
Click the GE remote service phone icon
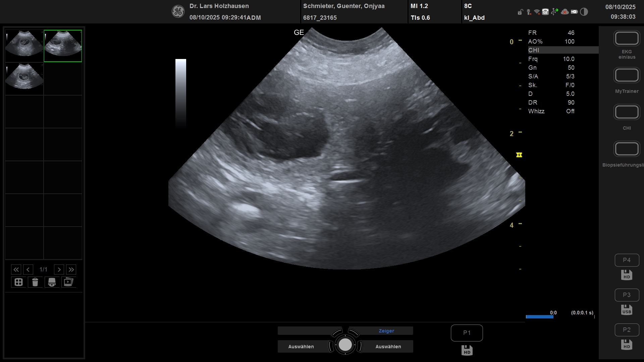[x=545, y=12]
